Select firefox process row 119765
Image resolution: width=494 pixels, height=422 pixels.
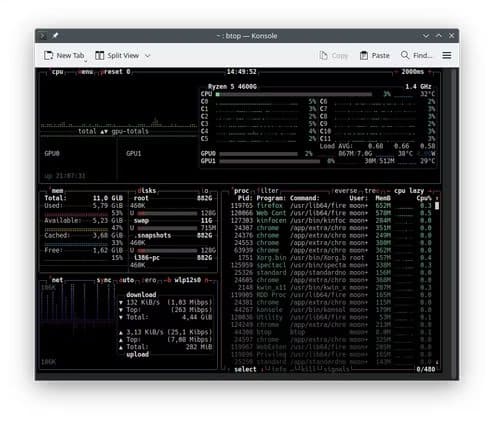pyautogui.click(x=331, y=206)
